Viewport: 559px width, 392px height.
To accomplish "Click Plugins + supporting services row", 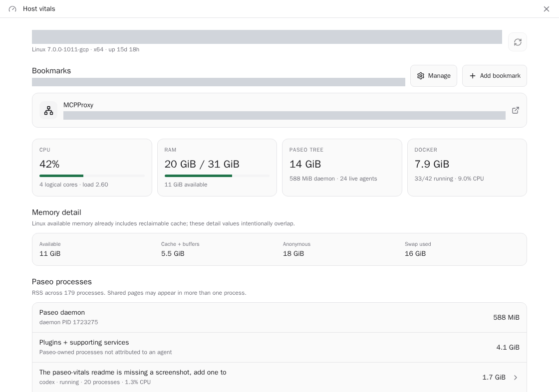I will (279, 348).
